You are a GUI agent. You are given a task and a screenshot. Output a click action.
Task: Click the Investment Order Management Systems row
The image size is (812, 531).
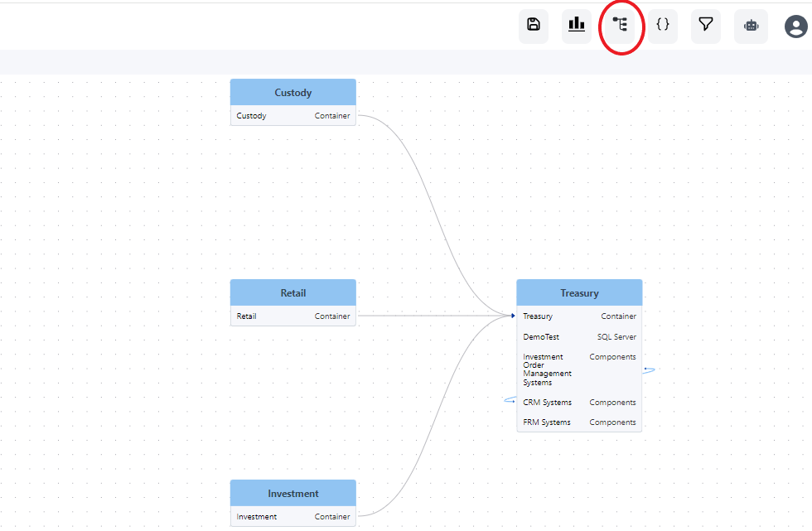[x=578, y=369]
